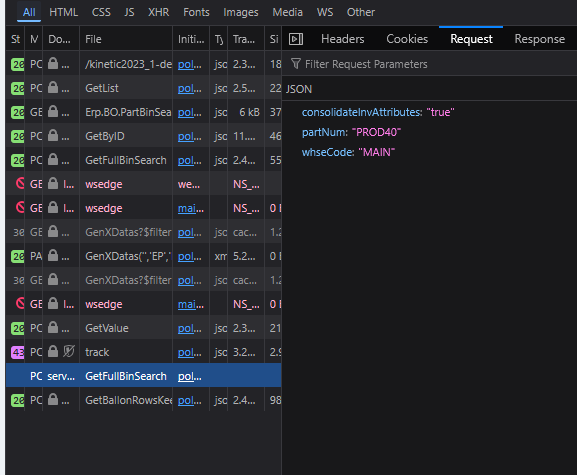Filter requests by JS

point(129,12)
